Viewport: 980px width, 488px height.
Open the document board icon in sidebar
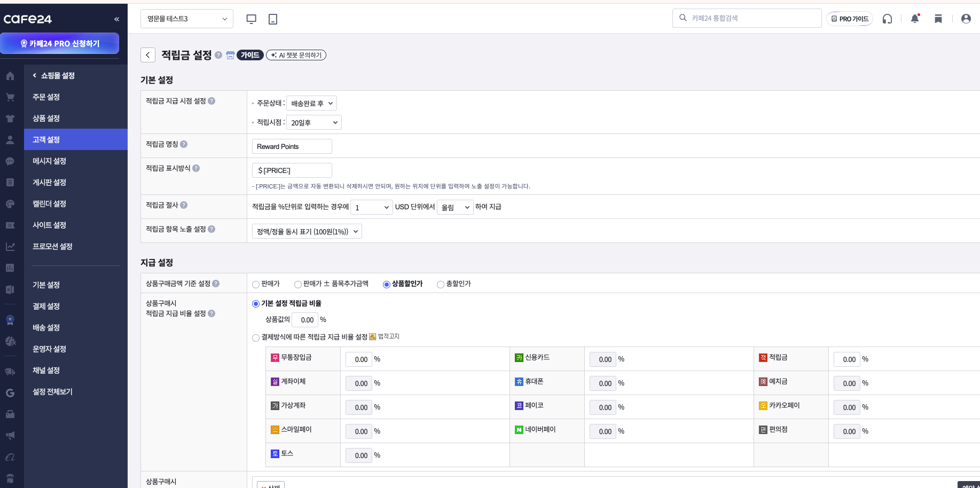[10, 183]
